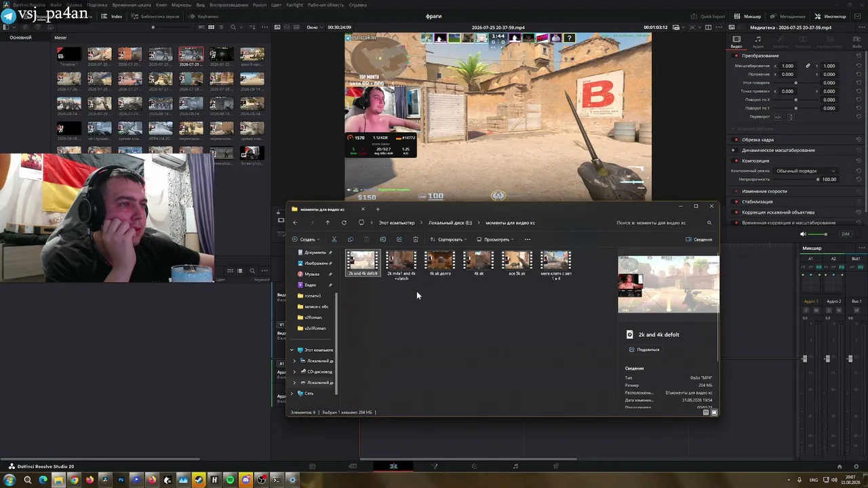
Task: Toggle the Стабилизация section enable dot
Action: [736, 201]
